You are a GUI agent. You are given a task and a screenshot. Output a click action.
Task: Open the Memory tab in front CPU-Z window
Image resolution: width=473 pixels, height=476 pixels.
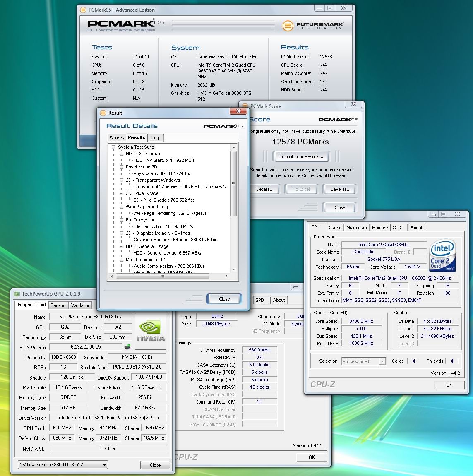pyautogui.click(x=380, y=228)
